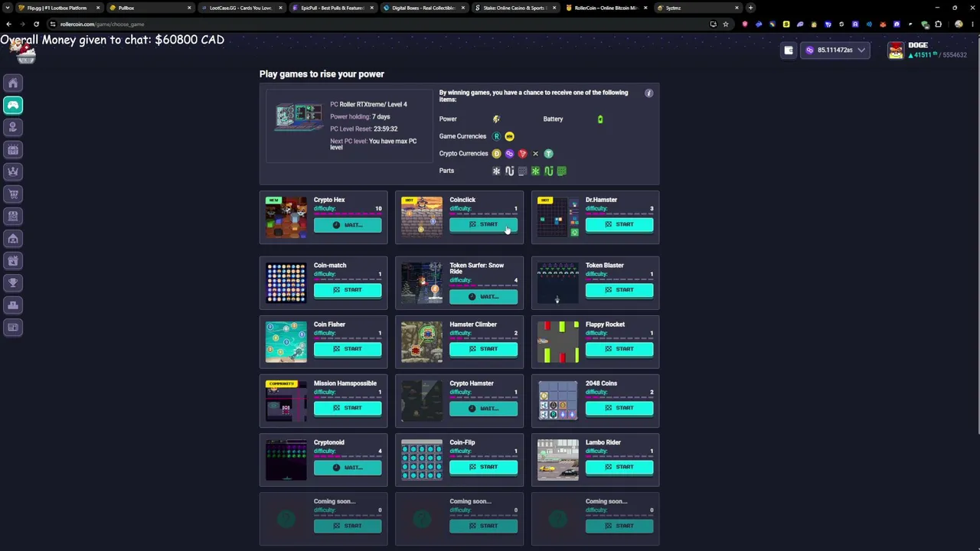Viewport: 980px width, 551px height.
Task: Click the green Tether crypto icon
Action: (x=548, y=154)
